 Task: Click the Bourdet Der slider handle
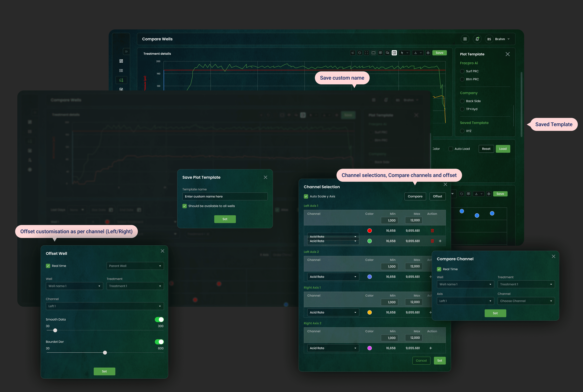tap(105, 353)
